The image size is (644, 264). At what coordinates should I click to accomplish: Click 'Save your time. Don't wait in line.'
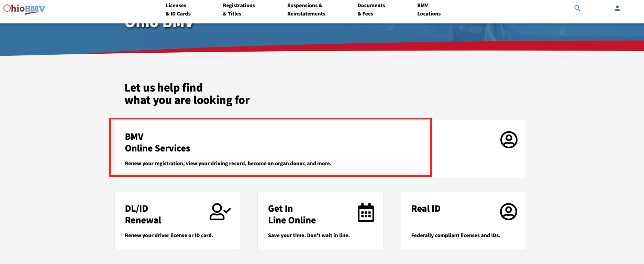click(x=309, y=235)
